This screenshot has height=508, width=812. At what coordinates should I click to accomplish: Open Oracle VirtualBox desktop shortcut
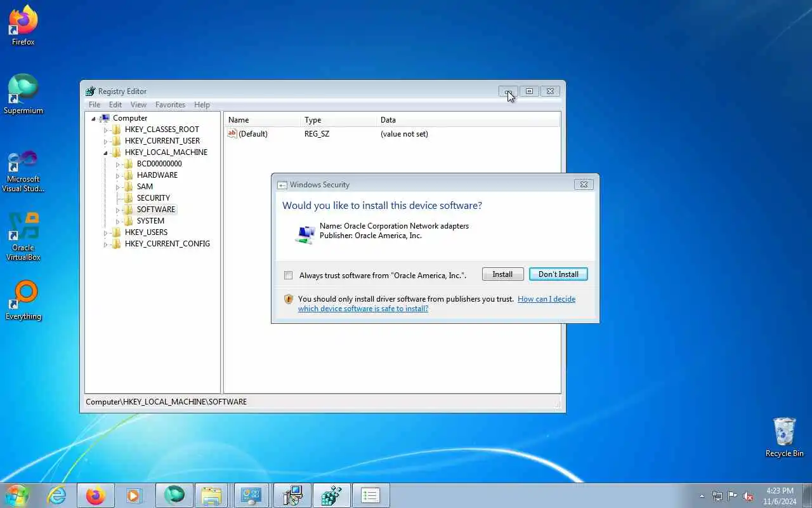23,236
